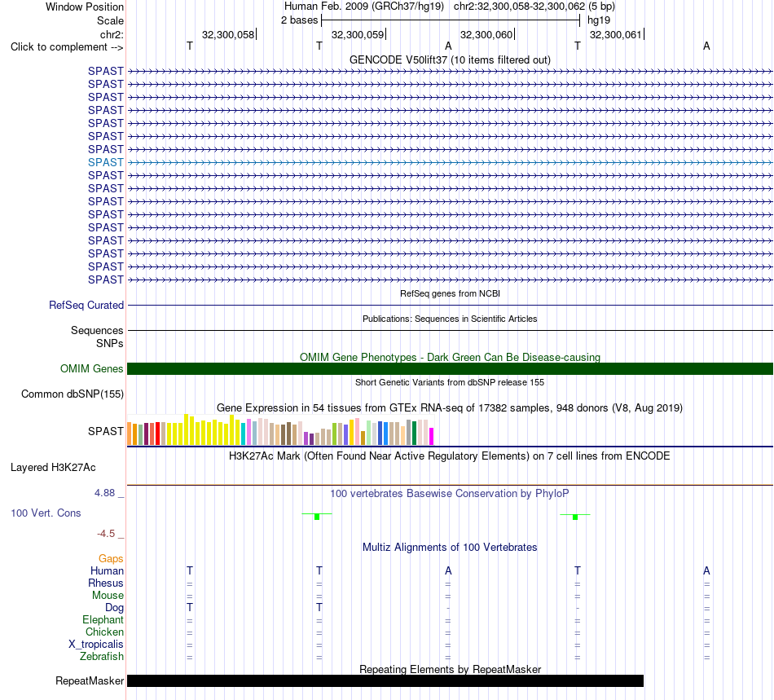Click the SNPs publications track label

tap(110, 343)
